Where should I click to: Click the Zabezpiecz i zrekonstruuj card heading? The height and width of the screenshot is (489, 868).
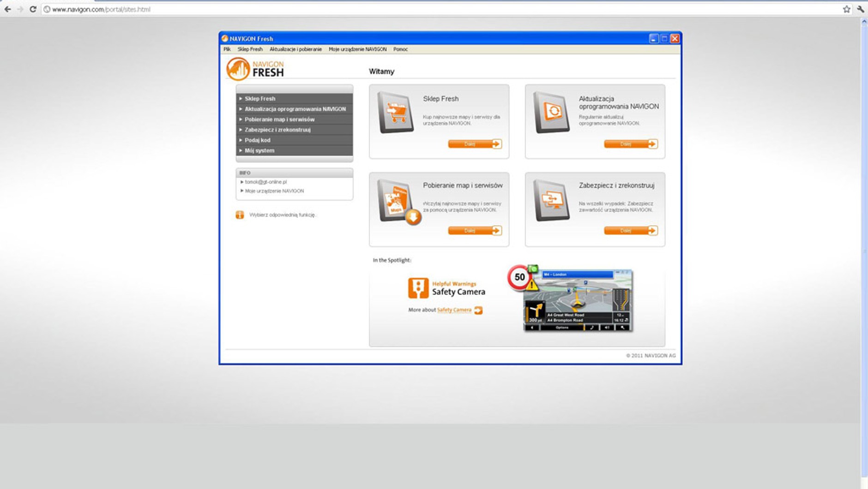pyautogui.click(x=617, y=185)
